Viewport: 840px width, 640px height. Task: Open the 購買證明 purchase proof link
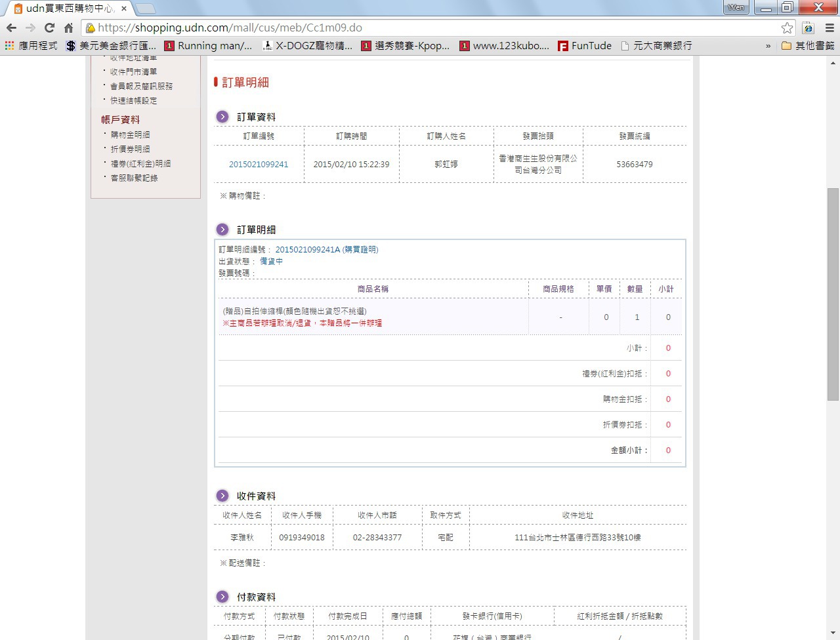360,250
